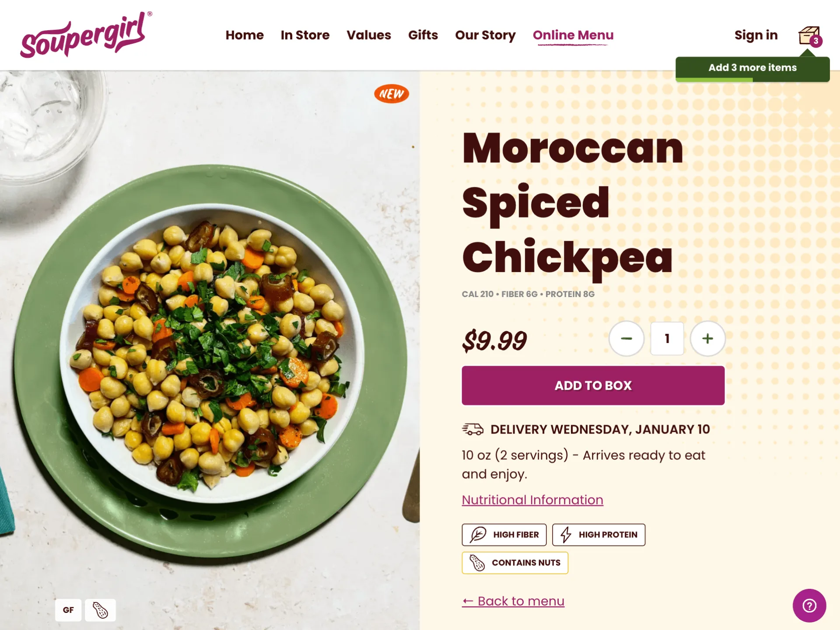The width and height of the screenshot is (840, 630).
Task: Decrease quantity with the minus button
Action: (626, 339)
